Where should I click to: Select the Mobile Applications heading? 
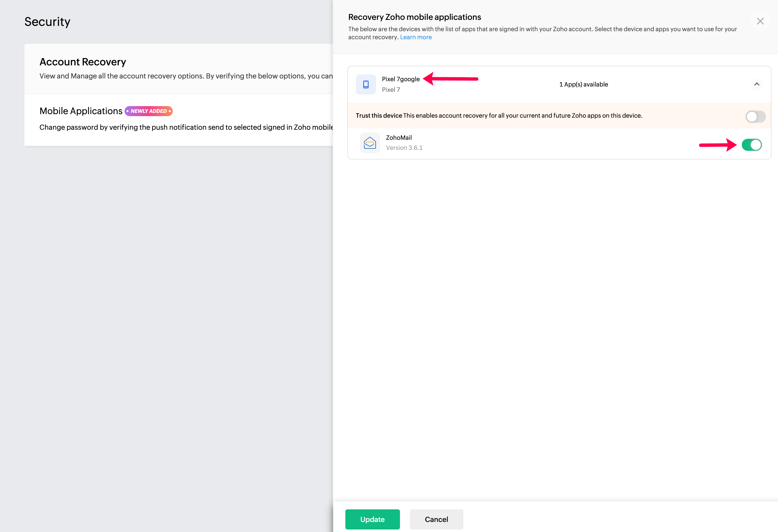81,111
